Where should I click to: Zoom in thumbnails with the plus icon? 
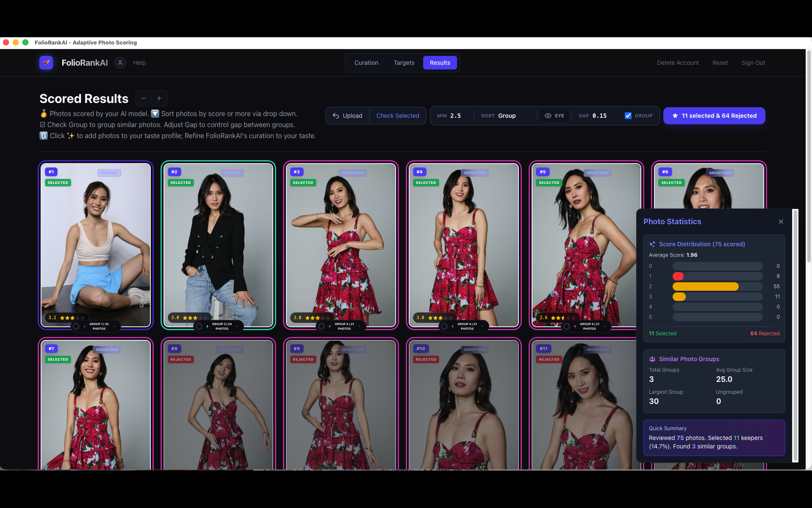pyautogui.click(x=159, y=98)
